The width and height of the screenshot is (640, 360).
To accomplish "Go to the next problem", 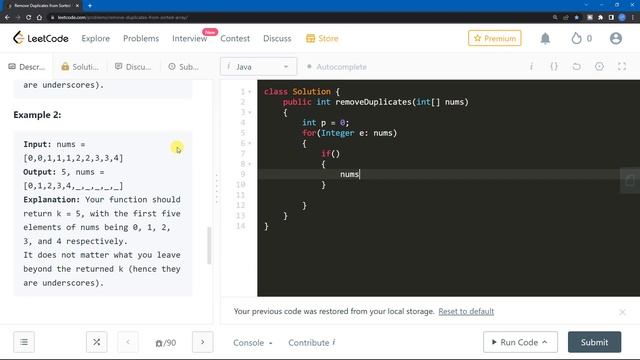I will (202, 342).
